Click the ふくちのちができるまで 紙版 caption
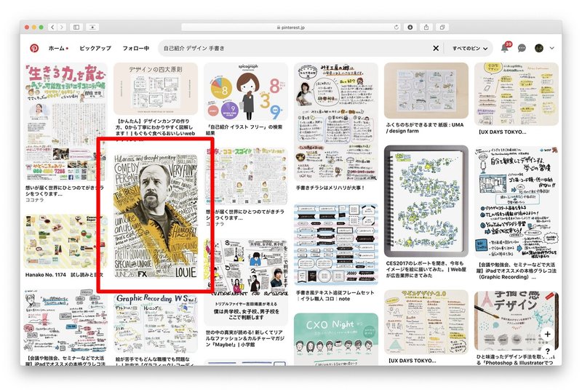582x392 pixels. (425, 128)
